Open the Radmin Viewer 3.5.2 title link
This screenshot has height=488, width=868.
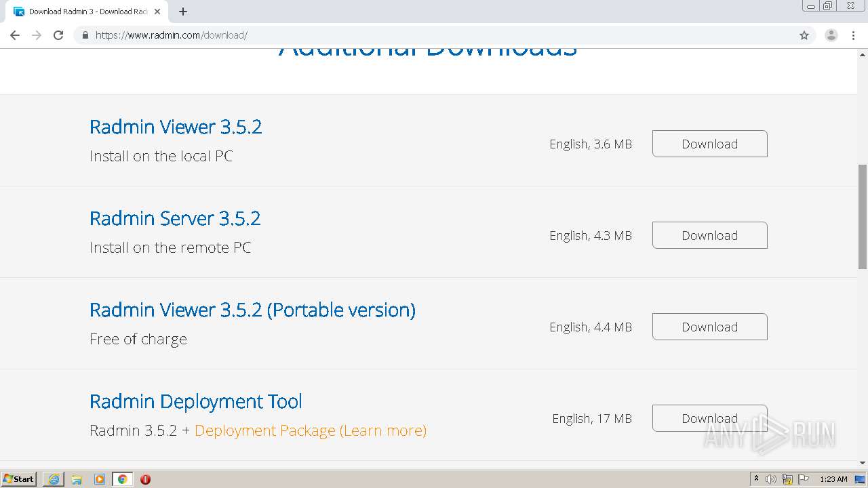coord(176,127)
